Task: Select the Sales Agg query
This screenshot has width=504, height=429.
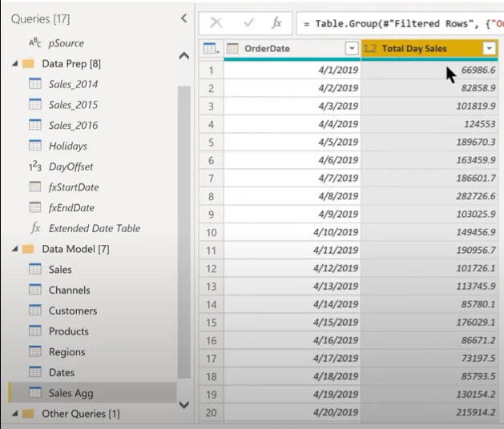Action: [93, 393]
